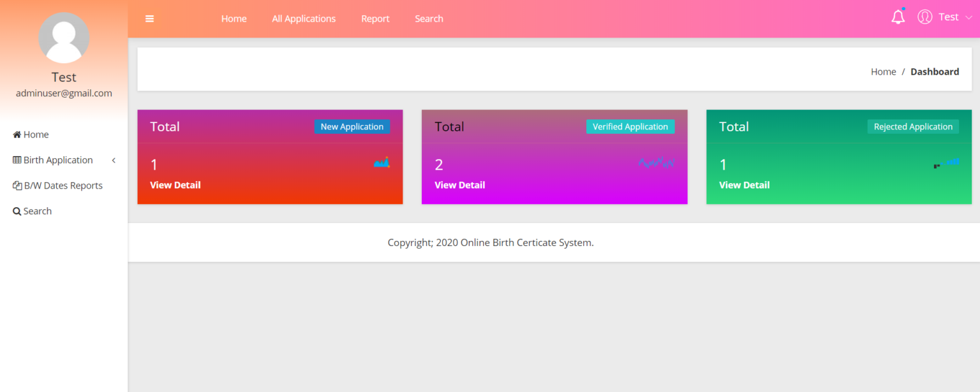Image resolution: width=980 pixels, height=392 pixels.
Task: Click the footer copyright text
Action: (491, 242)
